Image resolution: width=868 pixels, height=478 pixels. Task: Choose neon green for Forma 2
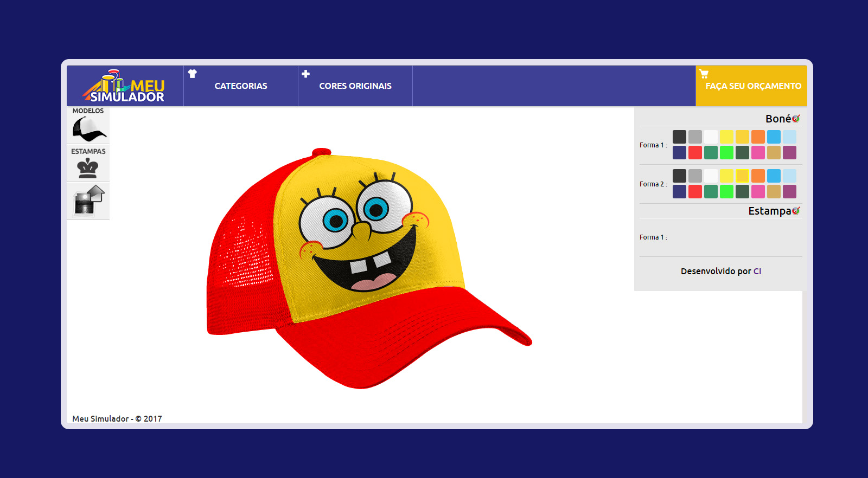726,191
